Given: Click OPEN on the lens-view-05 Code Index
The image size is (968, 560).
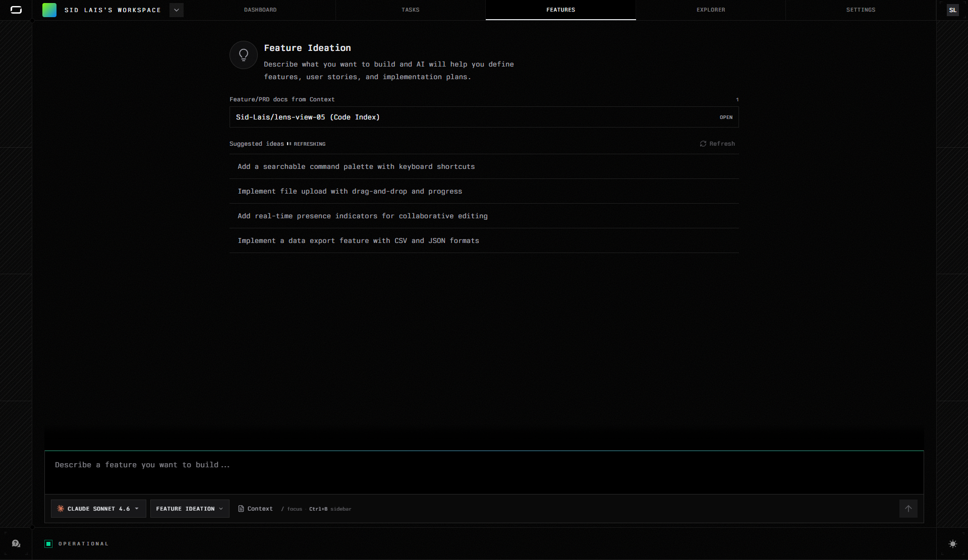Looking at the screenshot, I should coord(726,117).
